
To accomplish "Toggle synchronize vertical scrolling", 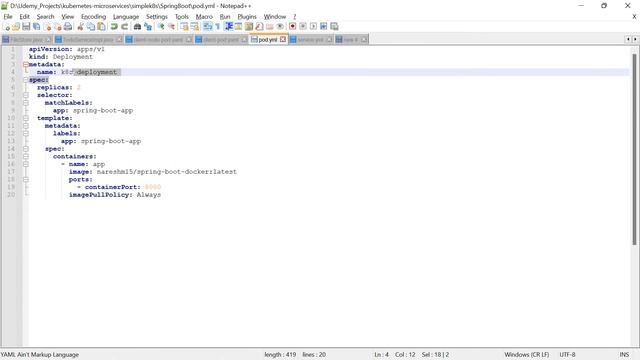I will [184, 27].
